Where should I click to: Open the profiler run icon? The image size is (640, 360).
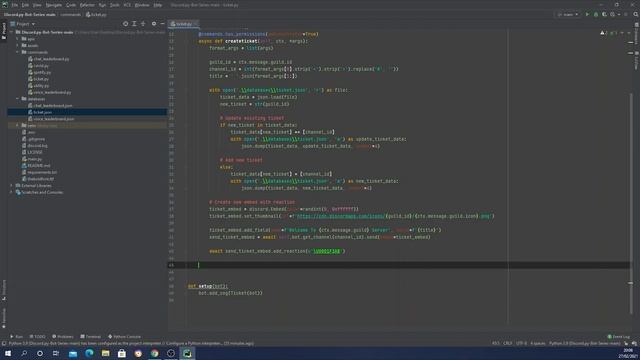pyautogui.click(x=613, y=14)
